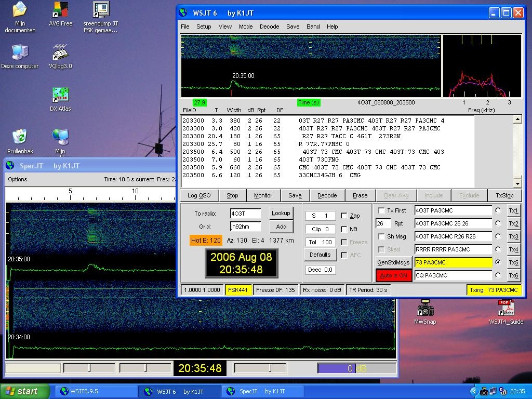The width and height of the screenshot is (532, 399).
Task: Select the Tx2 message radio button
Action: (x=498, y=223)
